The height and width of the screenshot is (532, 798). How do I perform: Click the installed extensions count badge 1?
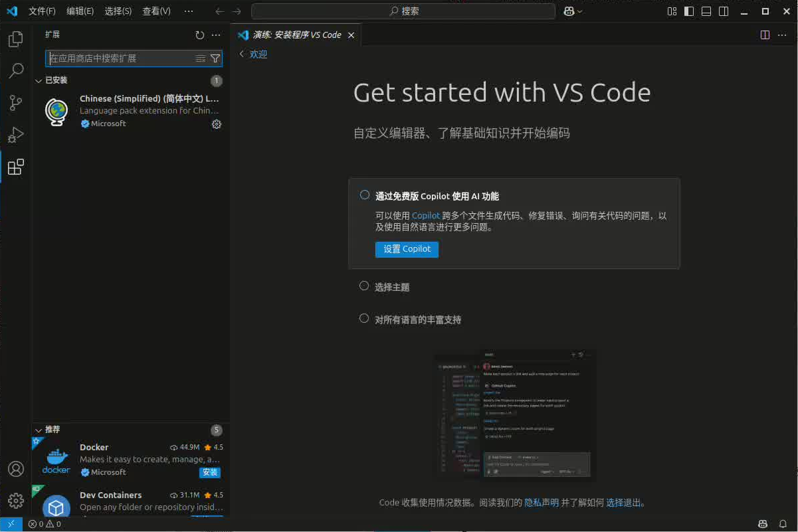point(216,81)
